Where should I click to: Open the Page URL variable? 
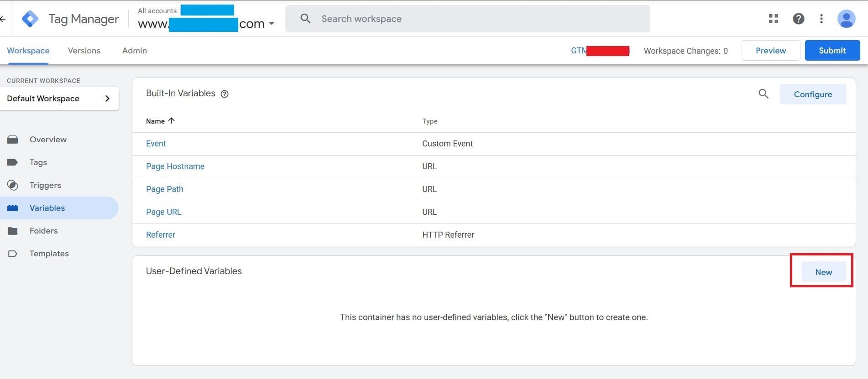pyautogui.click(x=163, y=212)
